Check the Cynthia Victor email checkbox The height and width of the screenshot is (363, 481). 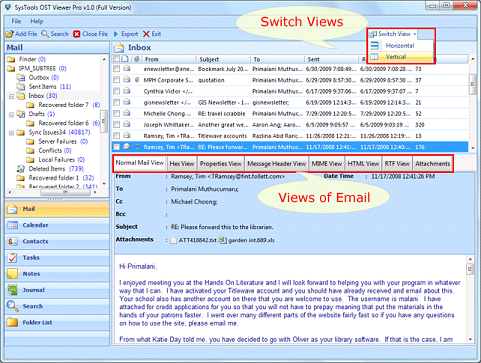tap(116, 91)
